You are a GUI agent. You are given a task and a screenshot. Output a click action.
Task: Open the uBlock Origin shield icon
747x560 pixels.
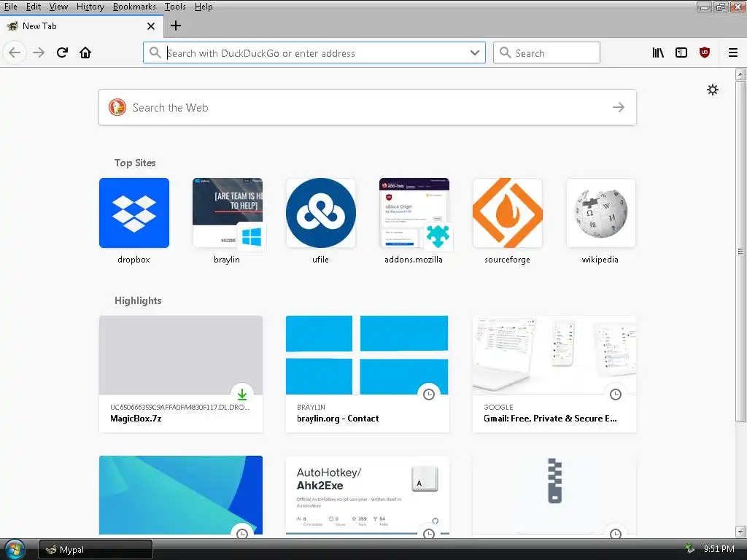(x=705, y=52)
